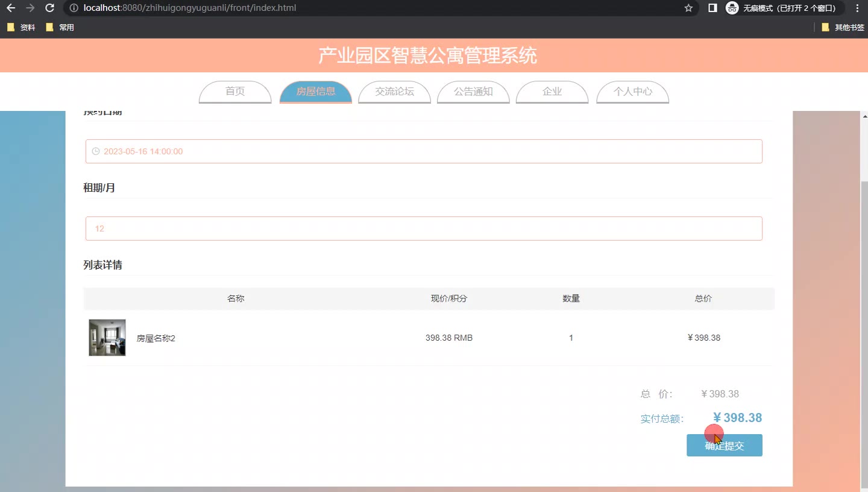Click the date field showing 2023-05-16 14:00:00
The image size is (868, 492).
pos(423,151)
